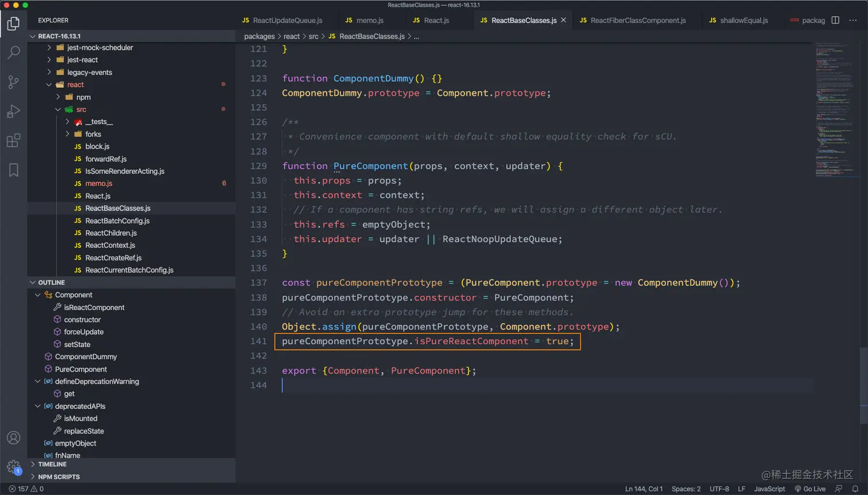Screen dimensions: 868x495
Task: Click the notifications bell in status bar
Action: [x=855, y=489]
